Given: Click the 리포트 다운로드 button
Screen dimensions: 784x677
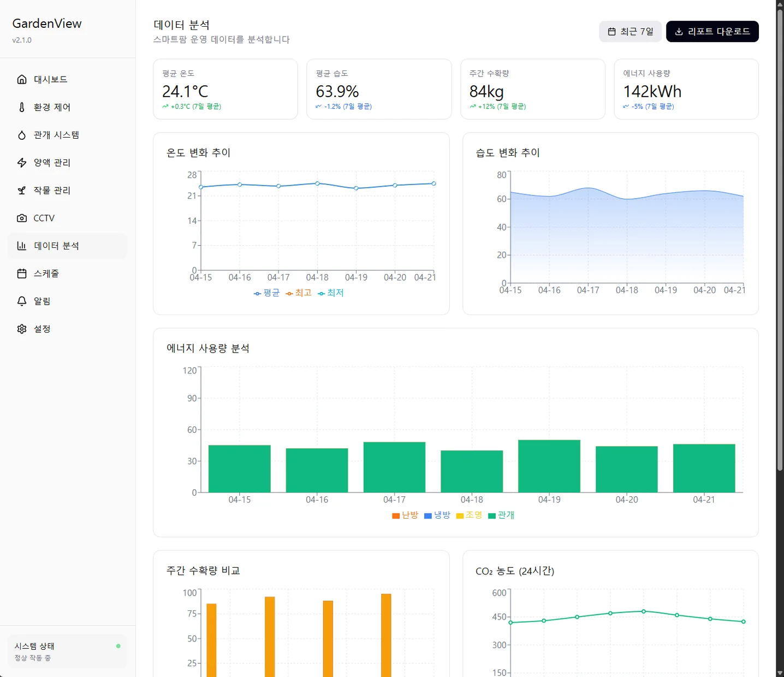Looking at the screenshot, I should tap(712, 32).
